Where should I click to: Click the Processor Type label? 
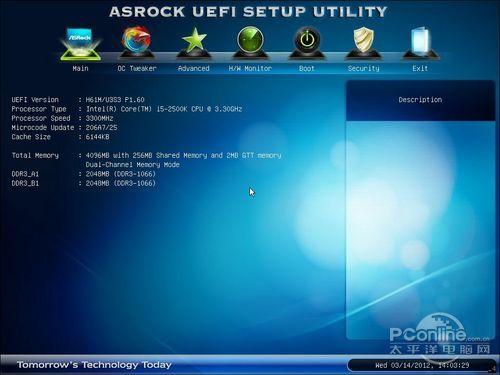coord(39,109)
